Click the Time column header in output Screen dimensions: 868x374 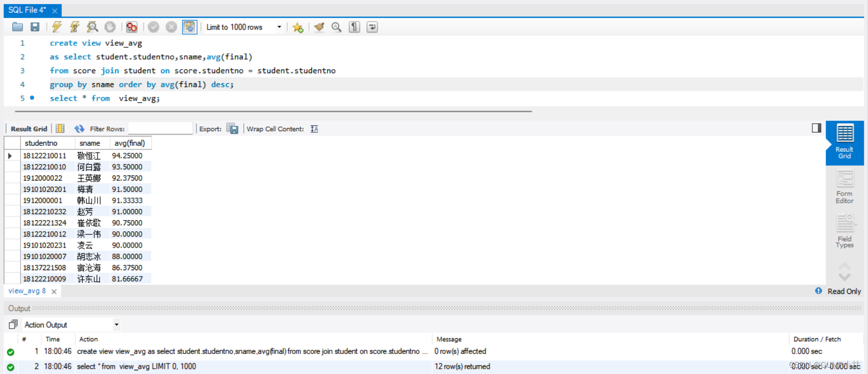53,339
